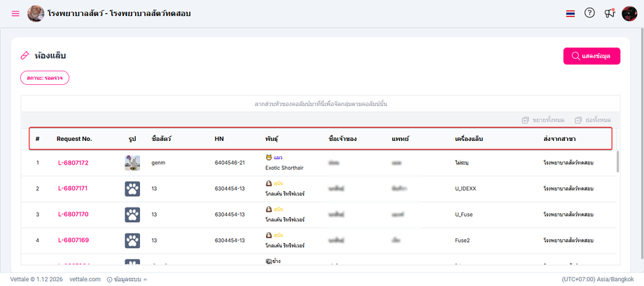Open pet photo thumbnail for genm

(132, 163)
